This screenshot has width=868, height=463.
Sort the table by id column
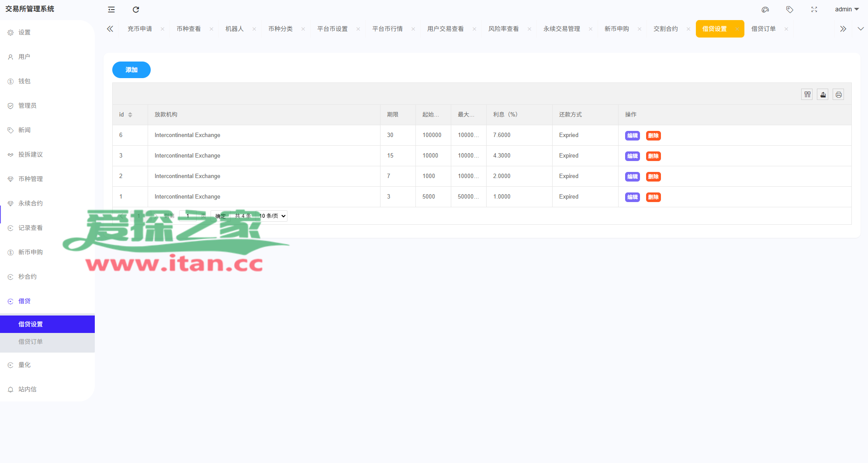point(130,115)
